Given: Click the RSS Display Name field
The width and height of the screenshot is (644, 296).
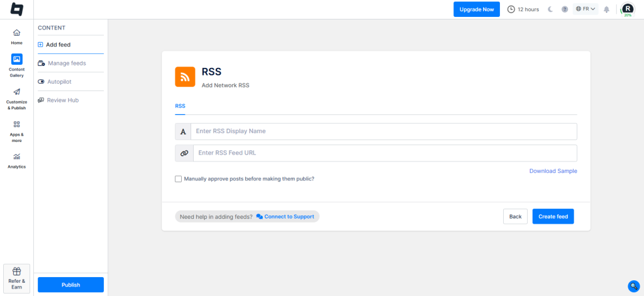Looking at the screenshot, I should (x=383, y=131).
